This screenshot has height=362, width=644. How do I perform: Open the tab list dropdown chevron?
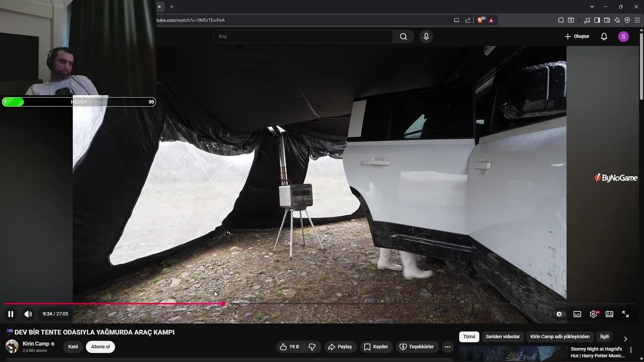pos(592,7)
